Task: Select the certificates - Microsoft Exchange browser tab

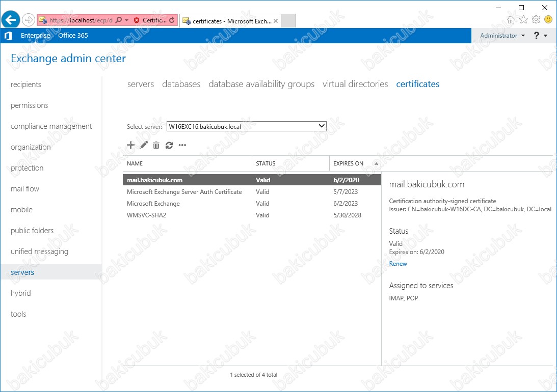Action: click(x=230, y=21)
